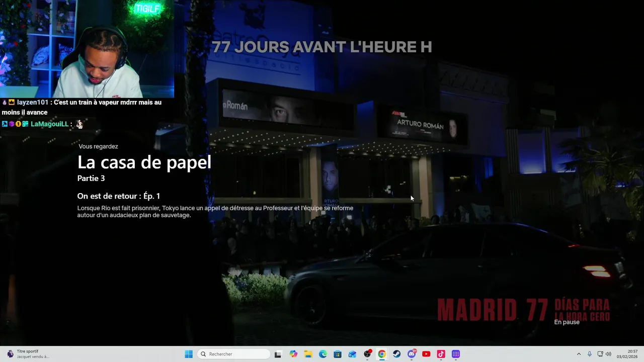Click the Partie 3 label

point(91,178)
